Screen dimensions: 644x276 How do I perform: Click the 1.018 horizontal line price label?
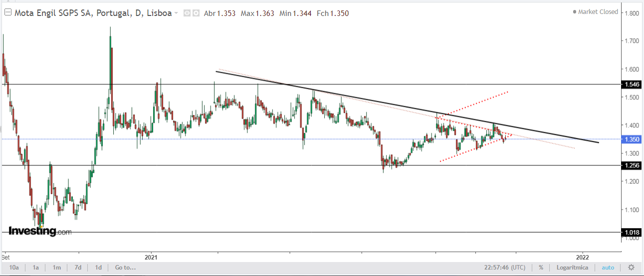click(x=631, y=233)
